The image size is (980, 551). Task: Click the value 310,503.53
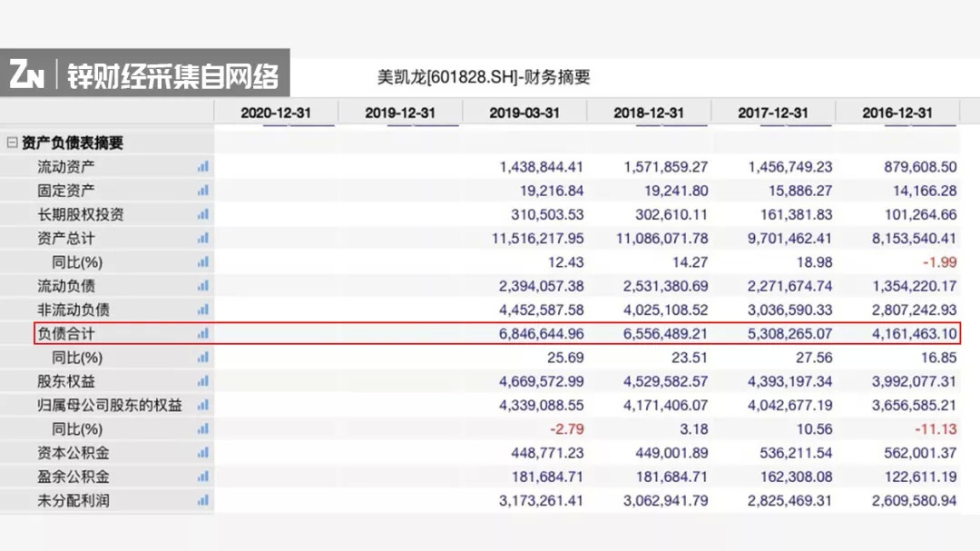547,214
